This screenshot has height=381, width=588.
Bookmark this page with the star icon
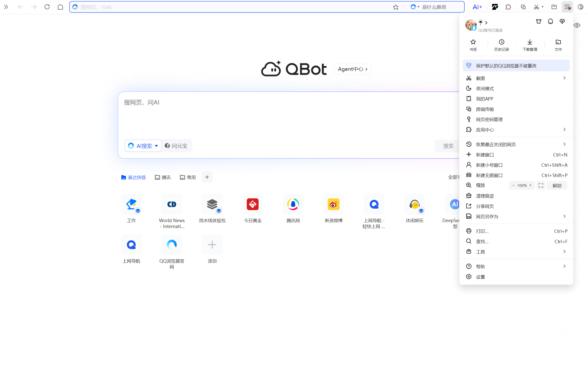pyautogui.click(x=395, y=7)
